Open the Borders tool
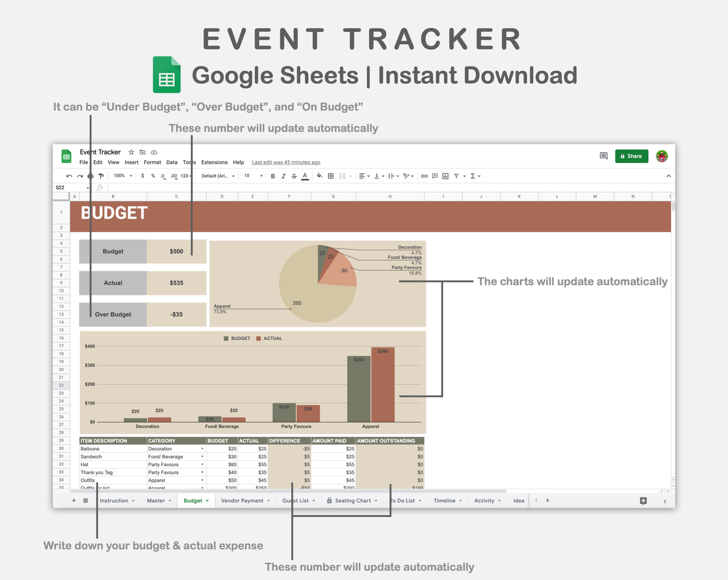The height and width of the screenshot is (580, 728). [330, 176]
